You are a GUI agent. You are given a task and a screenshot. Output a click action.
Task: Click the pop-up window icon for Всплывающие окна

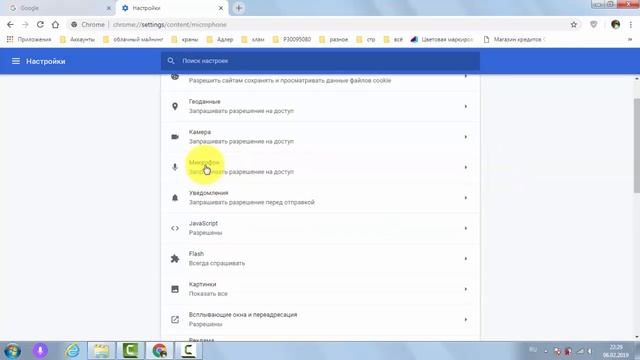click(175, 320)
